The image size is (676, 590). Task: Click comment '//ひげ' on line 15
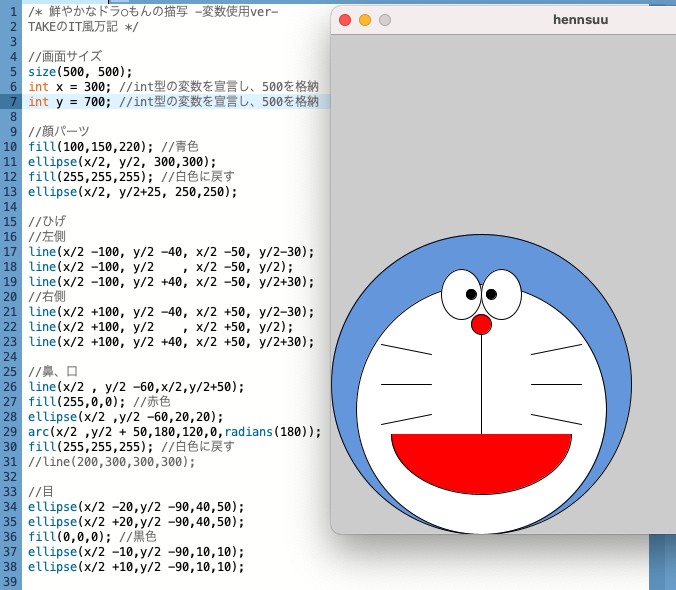[47, 222]
